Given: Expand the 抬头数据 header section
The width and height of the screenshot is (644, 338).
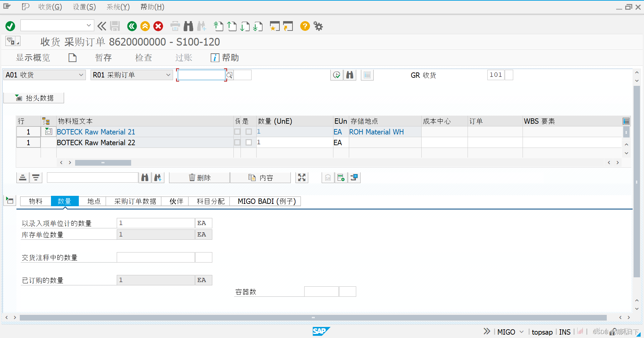Looking at the screenshot, I should [34, 98].
